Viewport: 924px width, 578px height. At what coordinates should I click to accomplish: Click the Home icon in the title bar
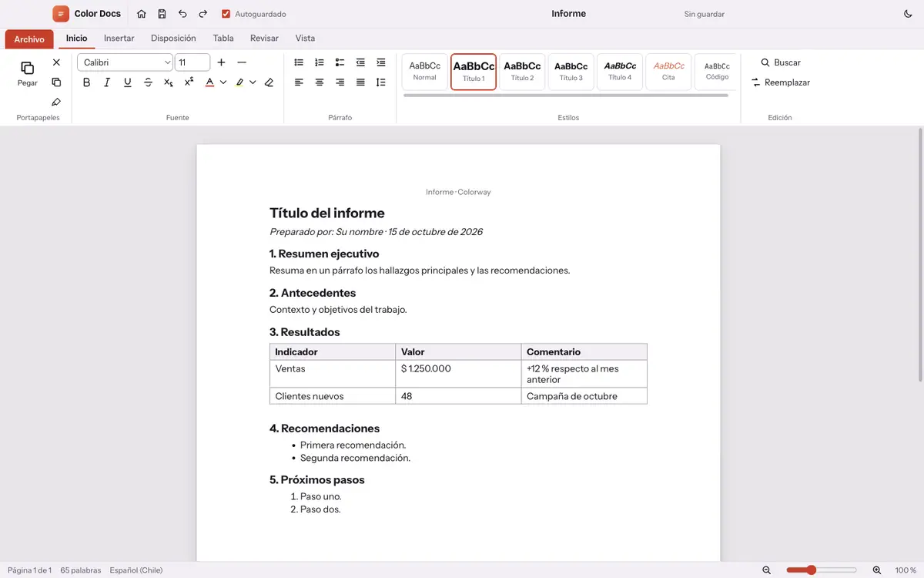click(141, 14)
